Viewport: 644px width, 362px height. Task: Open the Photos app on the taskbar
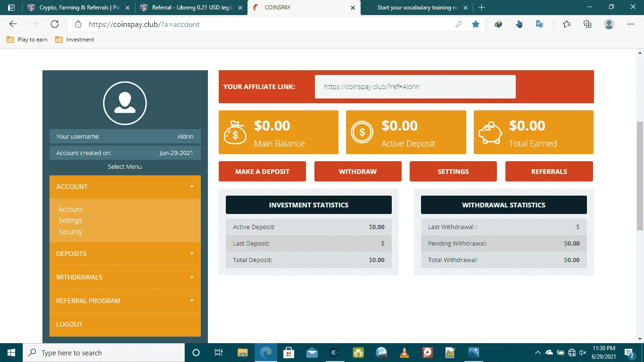pyautogui.click(x=473, y=353)
